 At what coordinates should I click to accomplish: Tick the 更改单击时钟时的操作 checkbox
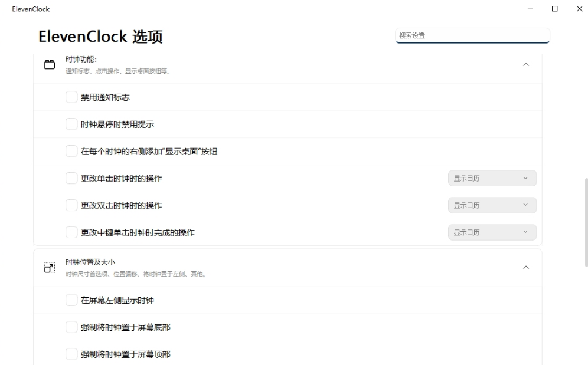[71, 178]
